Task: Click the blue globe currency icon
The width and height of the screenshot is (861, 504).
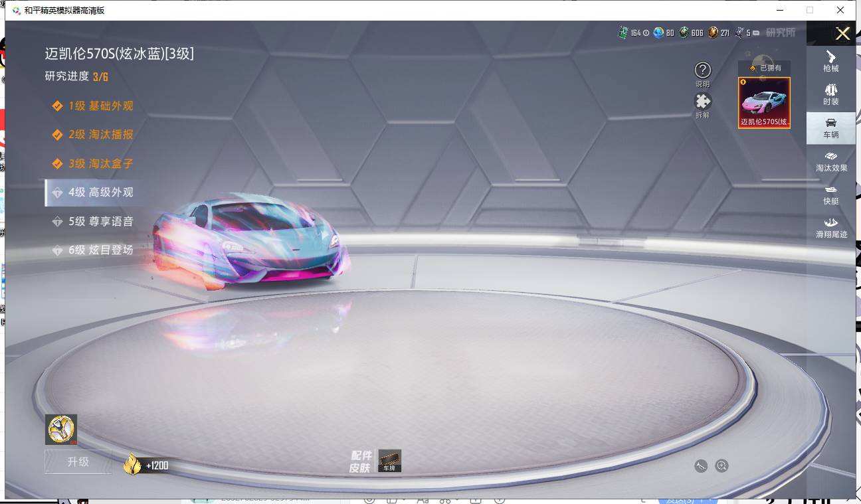Action: [x=658, y=33]
